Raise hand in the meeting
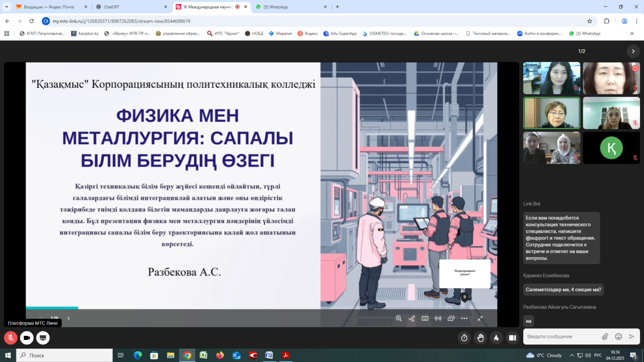 click(x=480, y=338)
